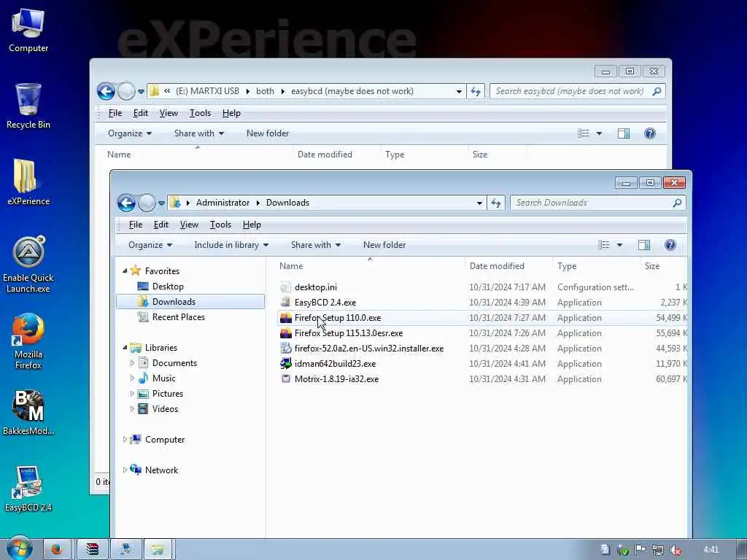The image size is (747, 560).
Task: Change view icon in Downloads window
Action: [603, 245]
